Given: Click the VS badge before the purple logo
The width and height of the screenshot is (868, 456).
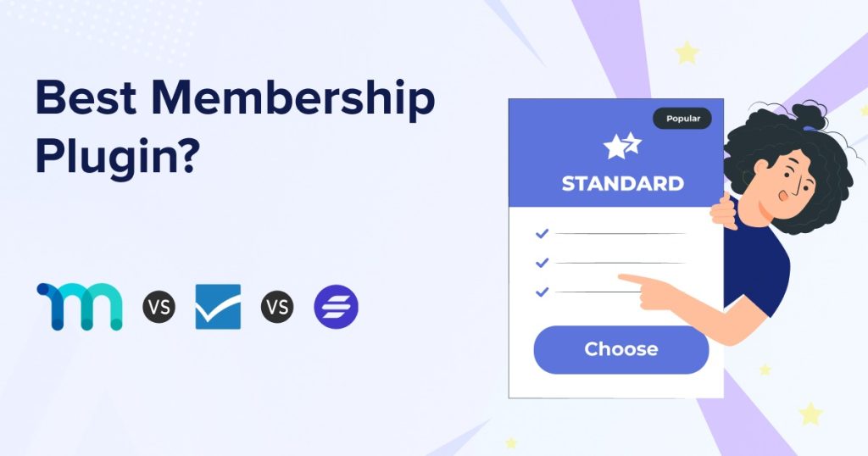Looking at the screenshot, I should pos(277,306).
